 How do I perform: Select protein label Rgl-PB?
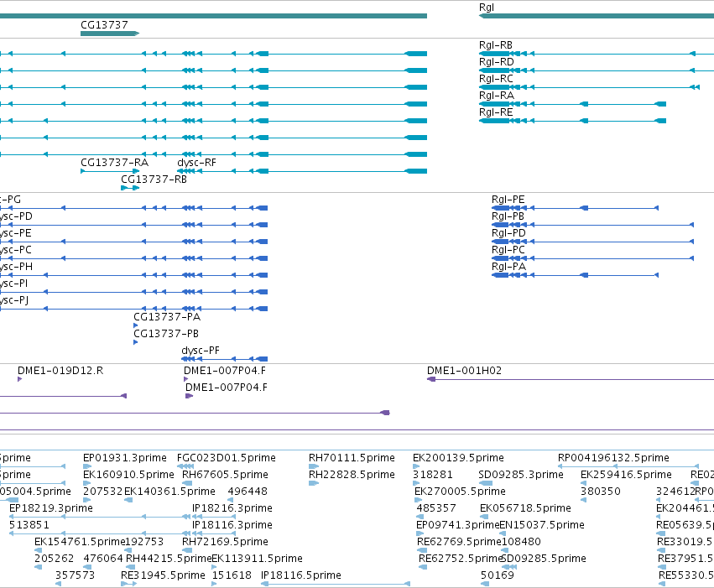point(508,216)
